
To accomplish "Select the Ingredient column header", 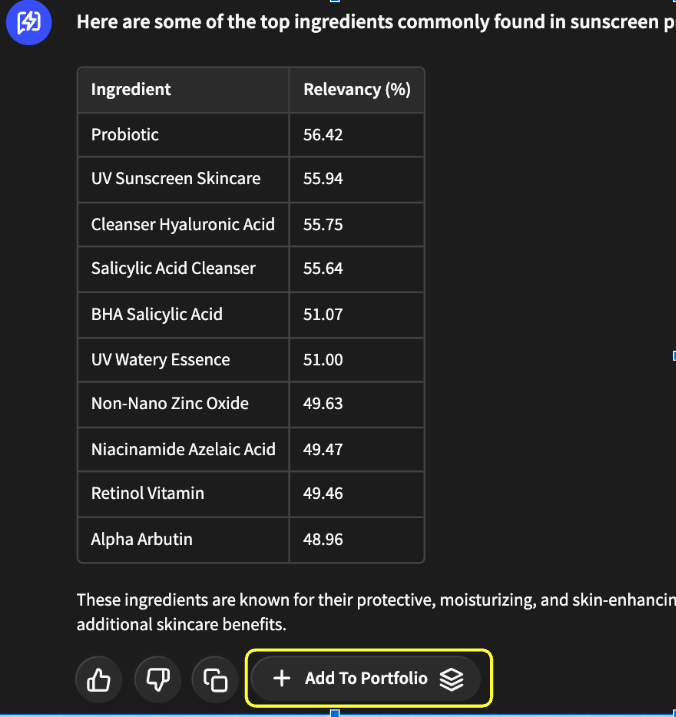I will [131, 89].
